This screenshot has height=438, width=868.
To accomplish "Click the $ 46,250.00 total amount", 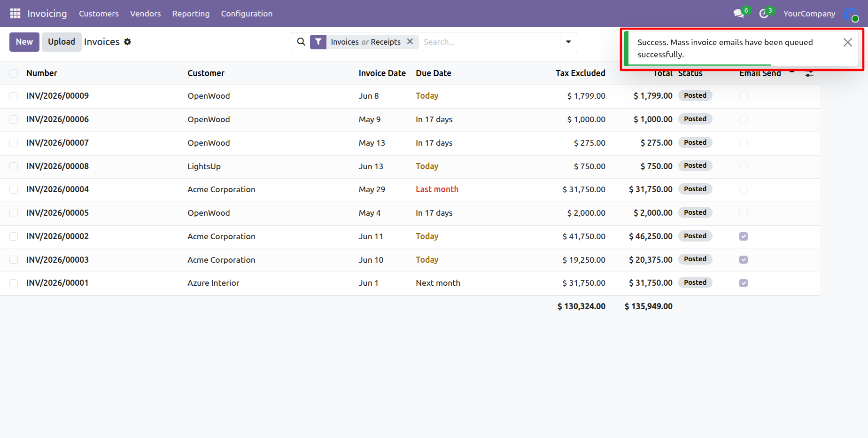I will click(651, 236).
